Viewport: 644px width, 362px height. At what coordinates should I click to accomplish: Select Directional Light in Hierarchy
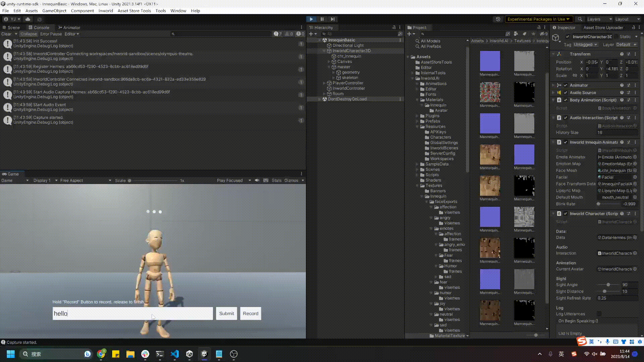[x=348, y=45]
